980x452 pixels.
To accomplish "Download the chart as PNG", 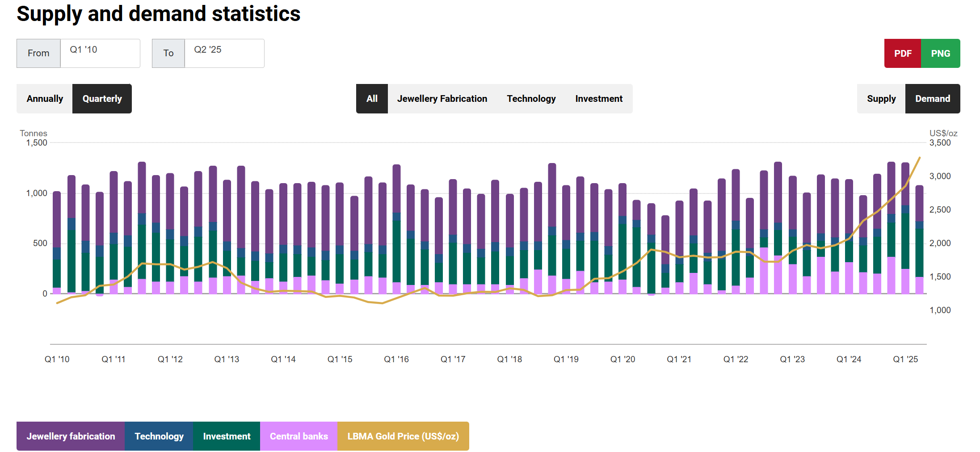I will pyautogui.click(x=940, y=54).
